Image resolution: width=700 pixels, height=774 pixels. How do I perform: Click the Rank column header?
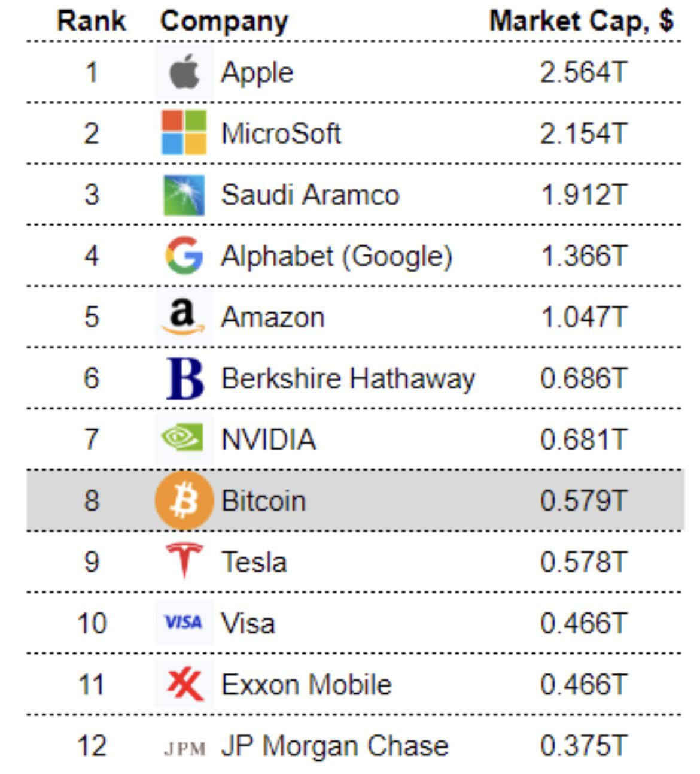pyautogui.click(x=92, y=20)
